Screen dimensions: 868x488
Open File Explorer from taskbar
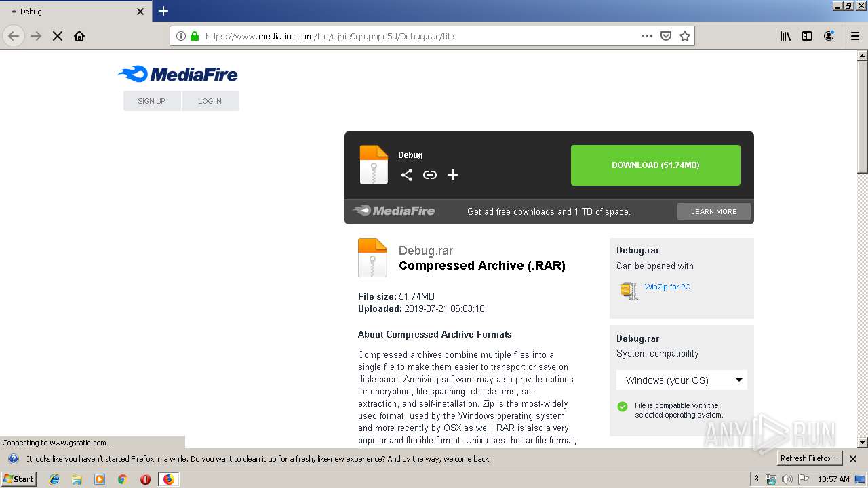click(77, 479)
